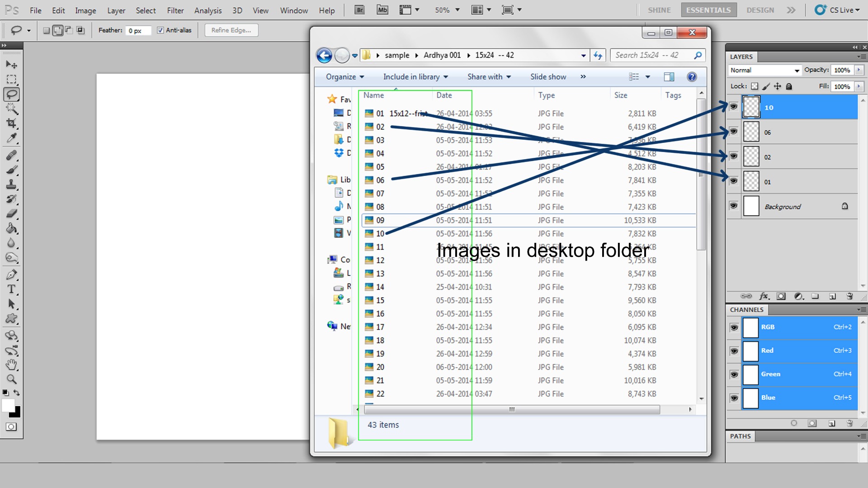Select the Lasso tool in toolbox
Image resolution: width=868 pixels, height=488 pixels.
pos(11,95)
